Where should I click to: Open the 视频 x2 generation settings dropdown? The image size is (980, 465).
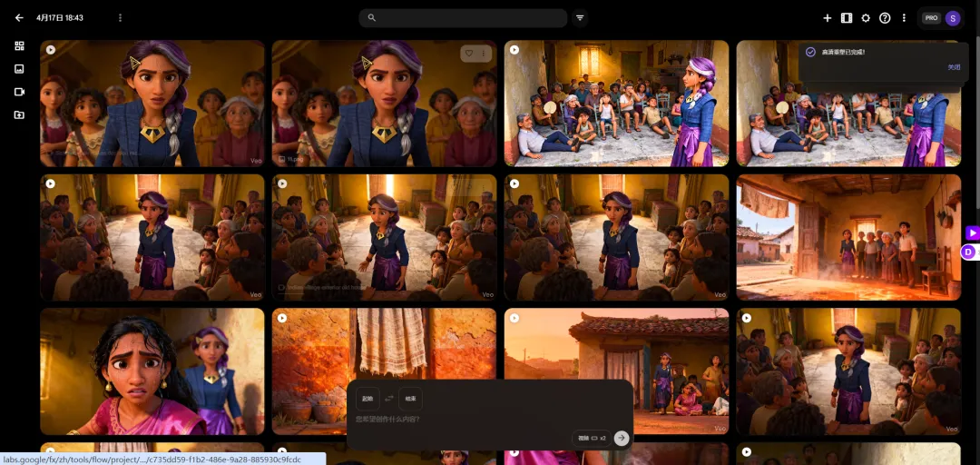592,438
